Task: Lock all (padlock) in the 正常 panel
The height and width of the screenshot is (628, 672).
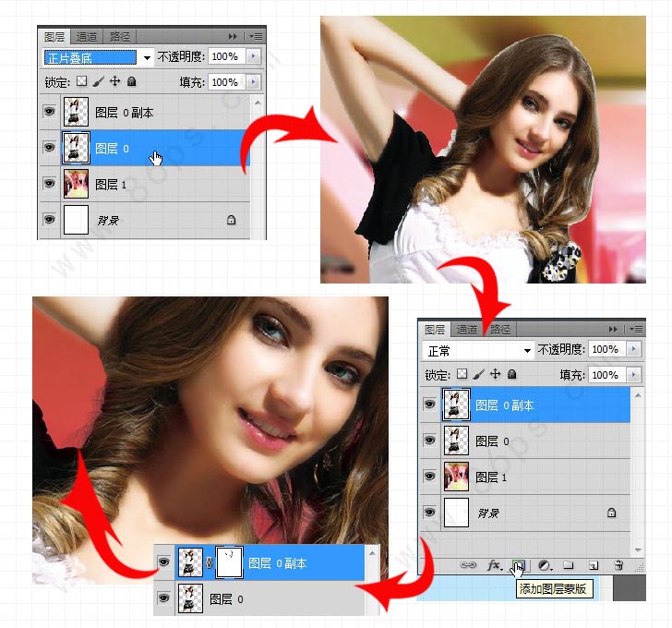Action: (x=511, y=374)
